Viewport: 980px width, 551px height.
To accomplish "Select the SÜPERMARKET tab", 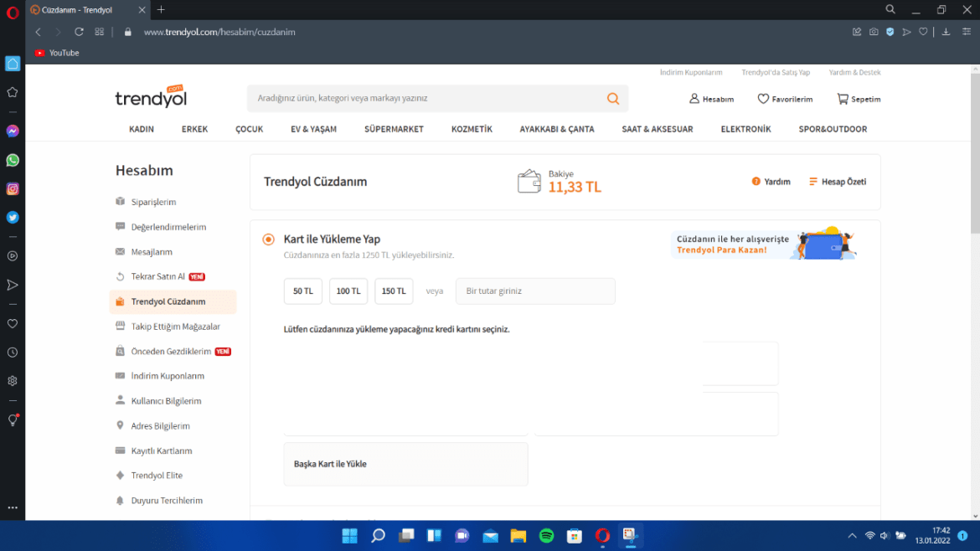I will (394, 129).
